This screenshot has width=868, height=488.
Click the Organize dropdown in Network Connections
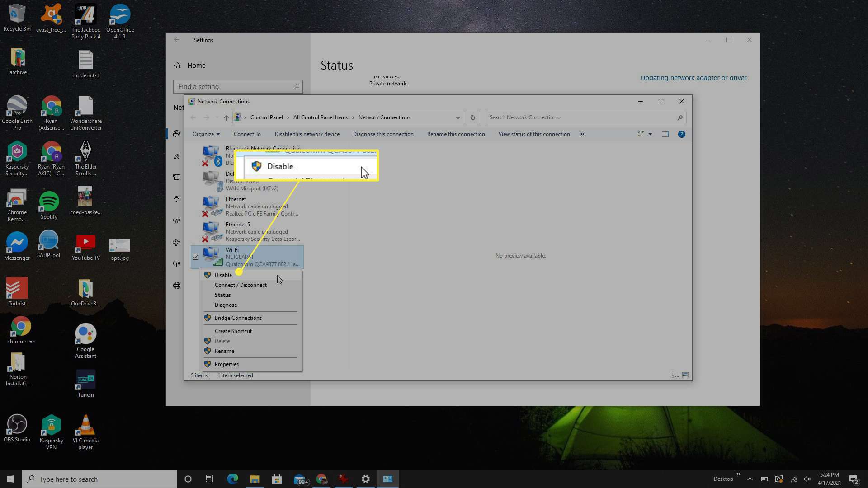click(206, 134)
